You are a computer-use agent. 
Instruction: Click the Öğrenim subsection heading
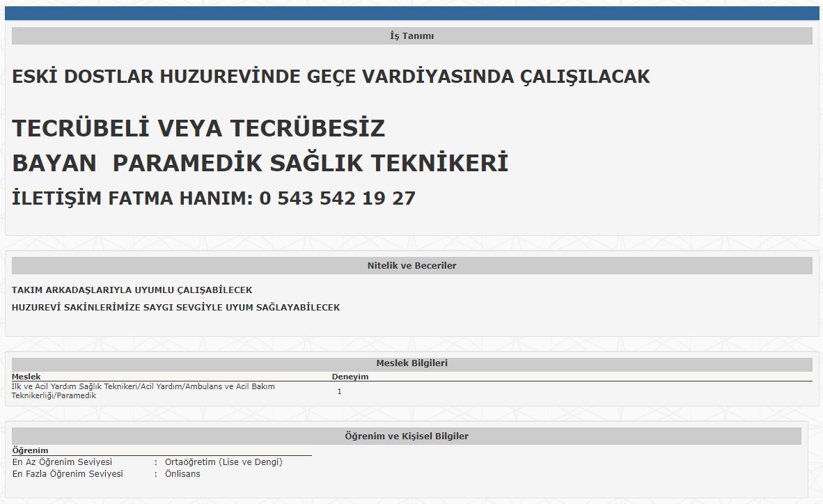point(31,450)
